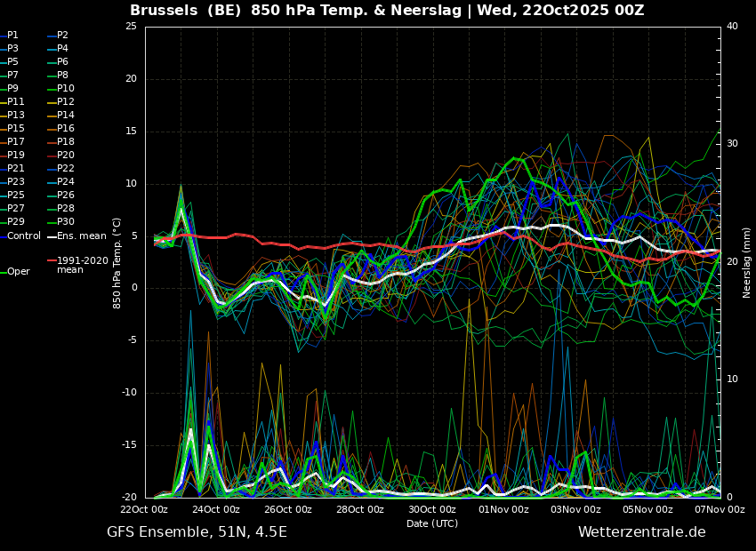Click the P1 legend entry

click(x=12, y=36)
